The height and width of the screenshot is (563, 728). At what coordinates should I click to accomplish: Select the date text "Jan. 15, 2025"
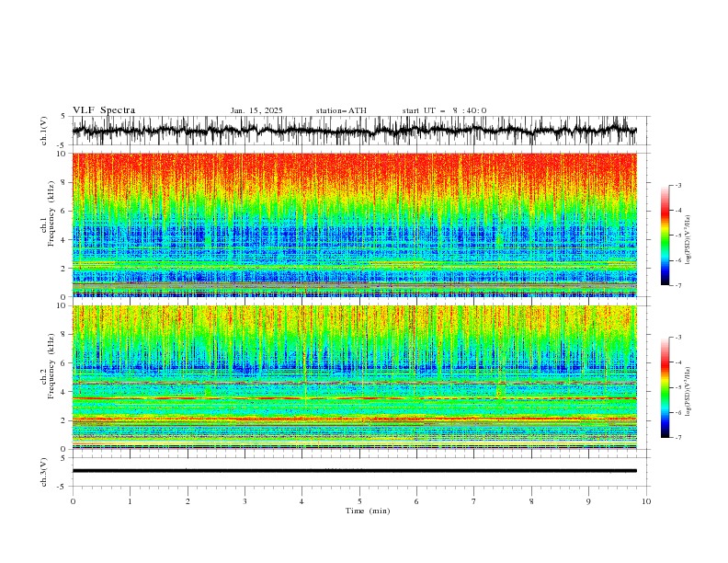(256, 110)
